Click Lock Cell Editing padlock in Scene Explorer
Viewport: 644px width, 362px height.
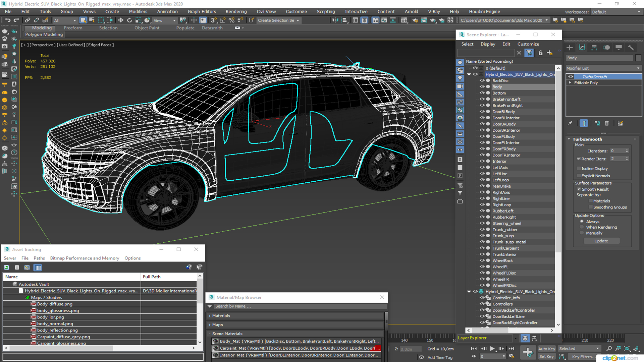pos(540,53)
